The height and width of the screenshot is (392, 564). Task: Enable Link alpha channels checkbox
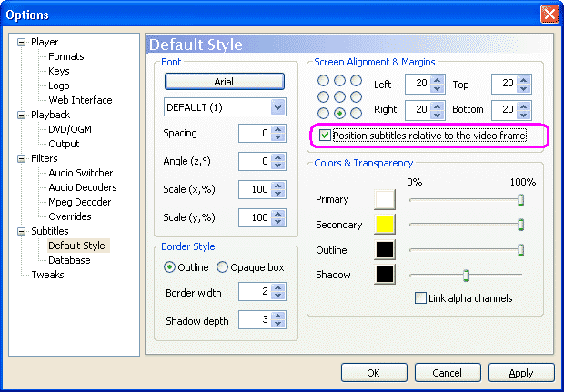tap(420, 298)
